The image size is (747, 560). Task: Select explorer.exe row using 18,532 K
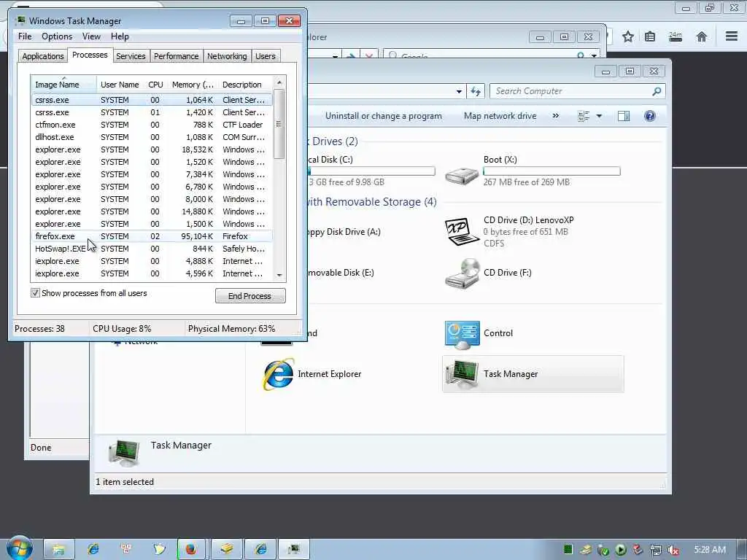click(152, 149)
